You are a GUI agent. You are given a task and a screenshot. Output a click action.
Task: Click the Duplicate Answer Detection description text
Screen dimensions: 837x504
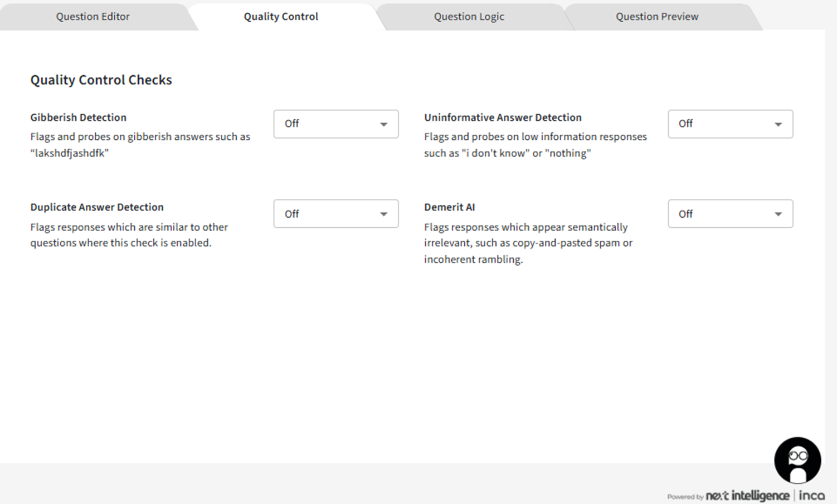[x=129, y=235]
